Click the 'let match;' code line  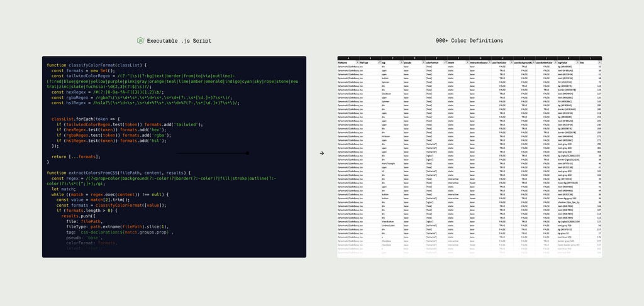64,189
